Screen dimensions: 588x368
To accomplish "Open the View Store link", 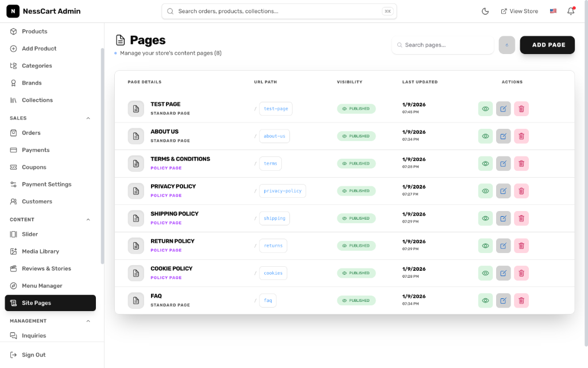I will 519,10.
